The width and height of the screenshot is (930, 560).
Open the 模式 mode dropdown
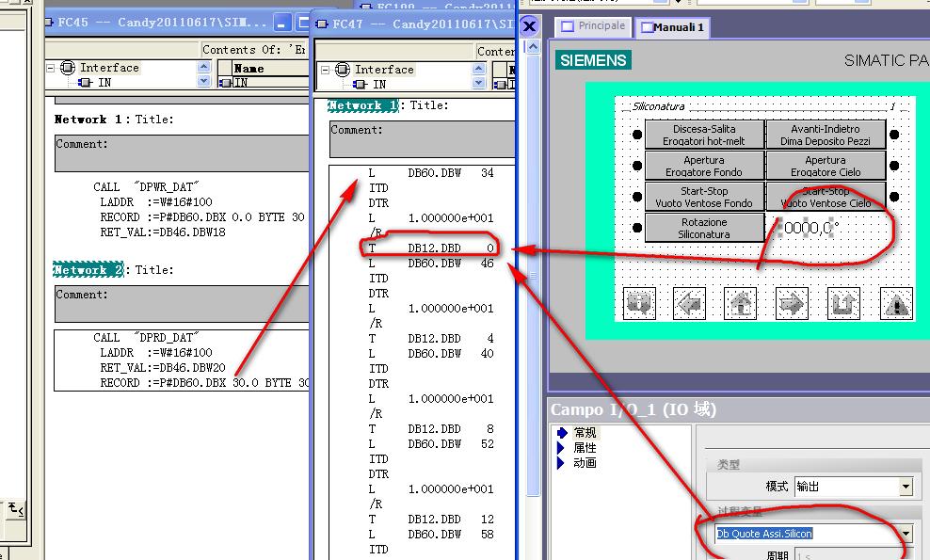click(x=906, y=487)
